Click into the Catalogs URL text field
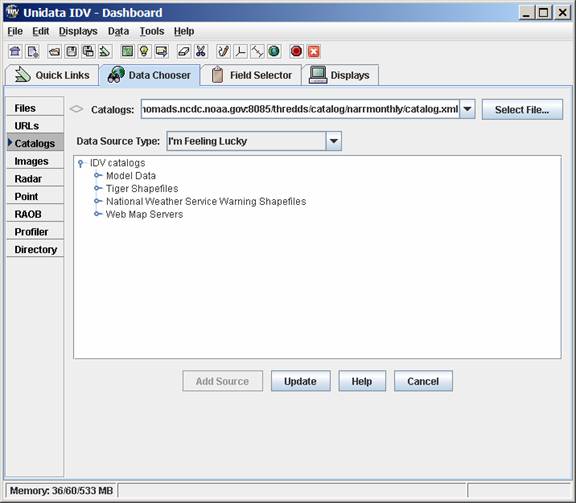Screen dimensions: 576x503 coord(300,109)
